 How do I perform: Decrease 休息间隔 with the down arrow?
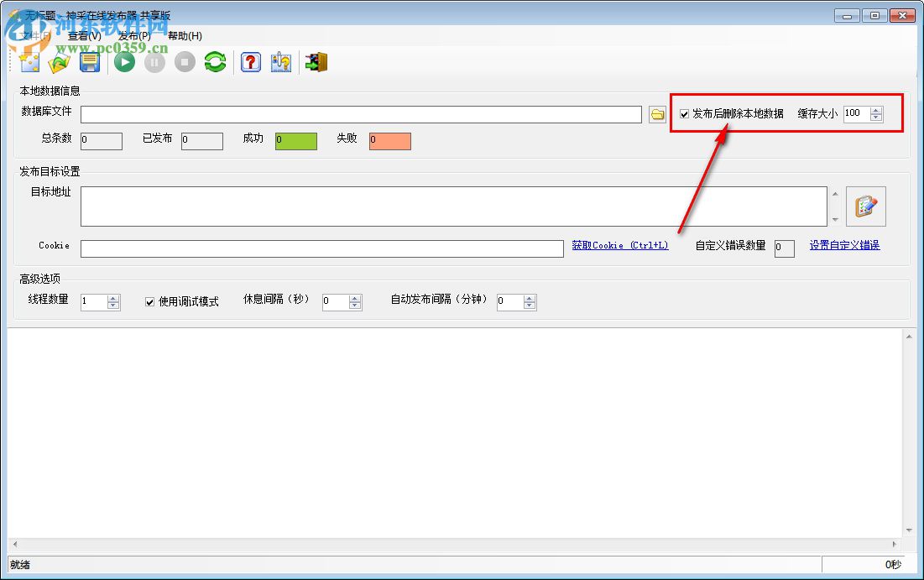pyautogui.click(x=355, y=306)
